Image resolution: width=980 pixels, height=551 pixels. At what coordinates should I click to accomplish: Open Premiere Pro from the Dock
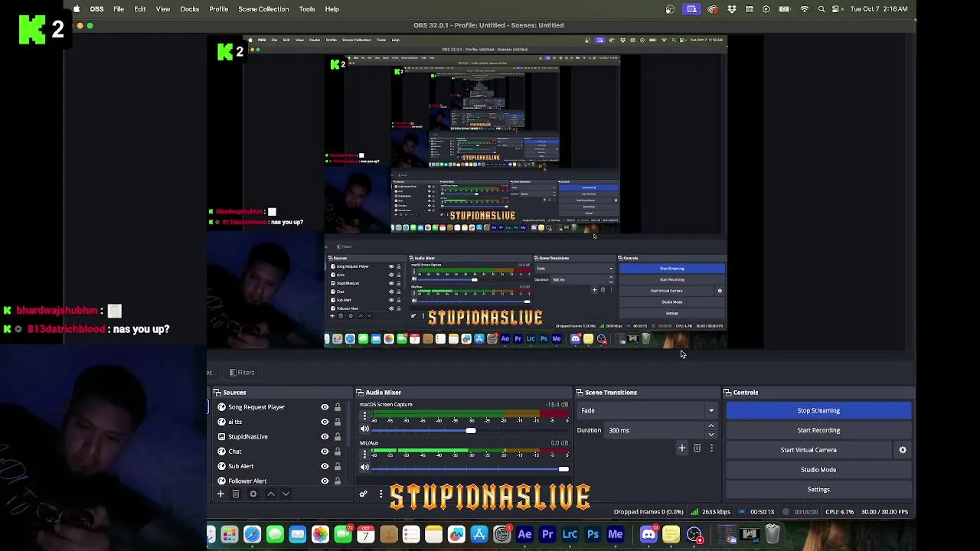pos(547,534)
